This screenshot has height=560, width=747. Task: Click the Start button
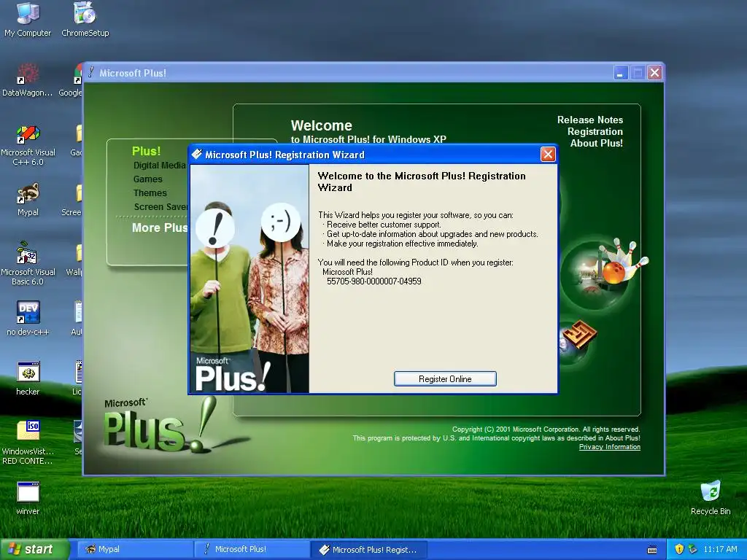[34, 549]
